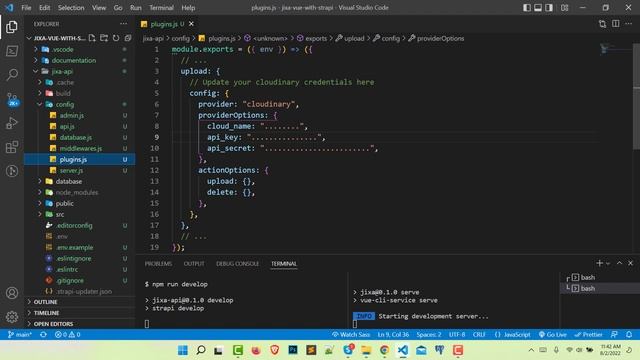Switch to the DEBUG CONSOLE tab

coord(237,264)
